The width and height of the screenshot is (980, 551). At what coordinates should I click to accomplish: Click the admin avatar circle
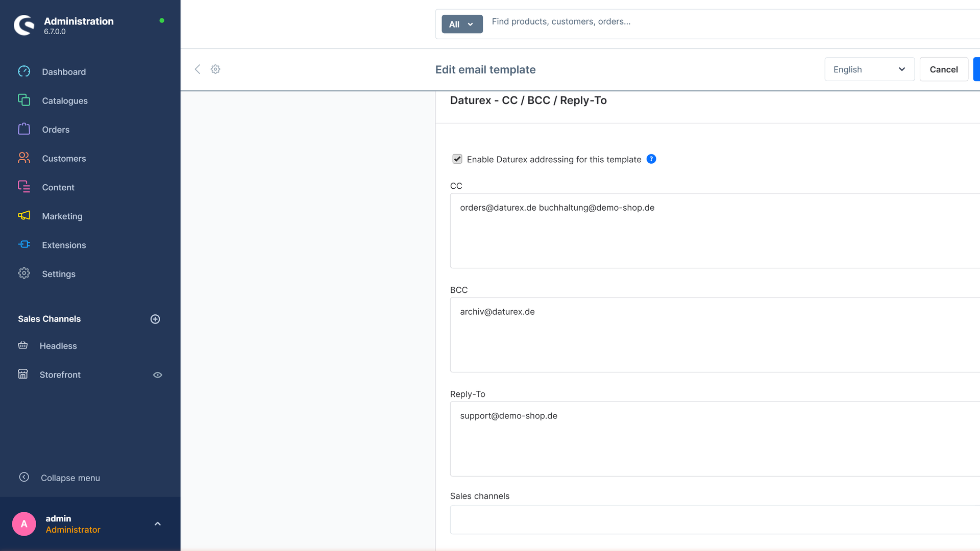tap(24, 524)
